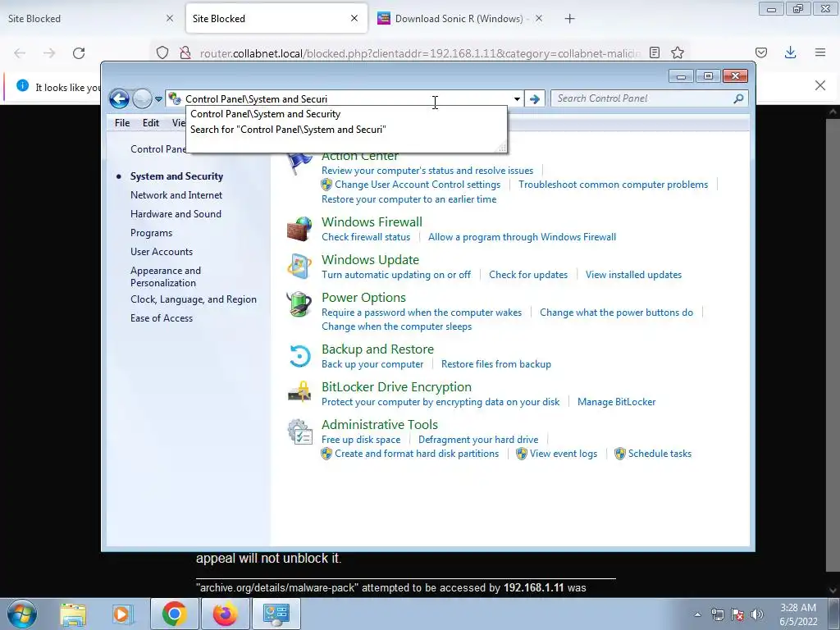Click View installed updates link

coord(634,275)
